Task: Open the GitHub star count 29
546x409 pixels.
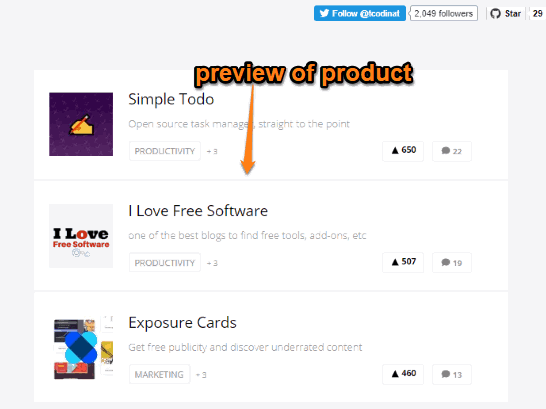Action: (537, 14)
